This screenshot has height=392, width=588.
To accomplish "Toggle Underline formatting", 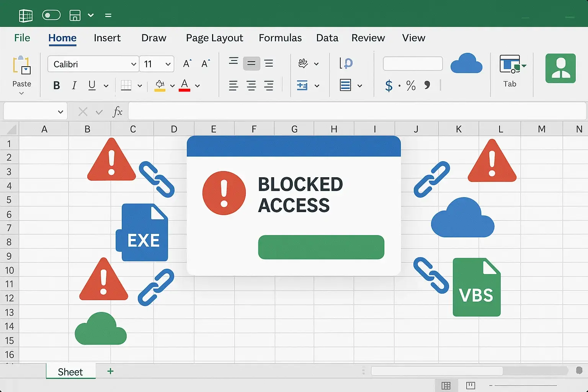I will coord(92,86).
